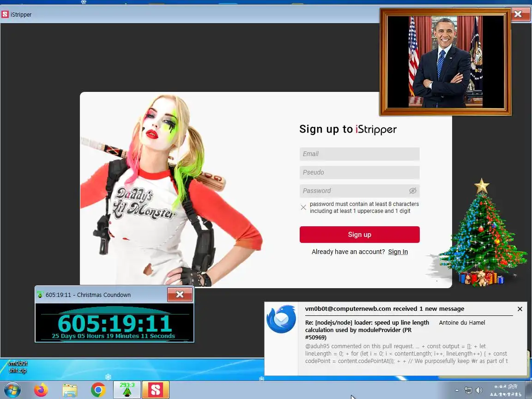Open the volume speaker tray icon
This screenshot has width=532, height=399.
click(479, 391)
